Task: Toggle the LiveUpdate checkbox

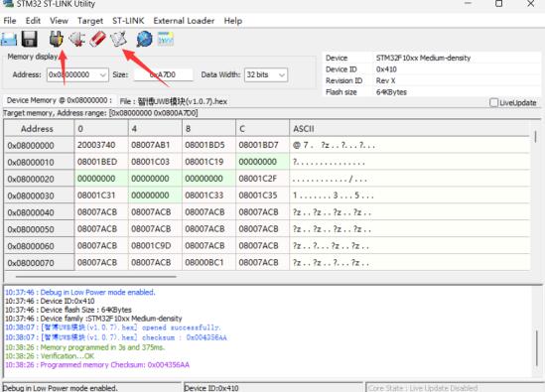Action: tap(493, 102)
